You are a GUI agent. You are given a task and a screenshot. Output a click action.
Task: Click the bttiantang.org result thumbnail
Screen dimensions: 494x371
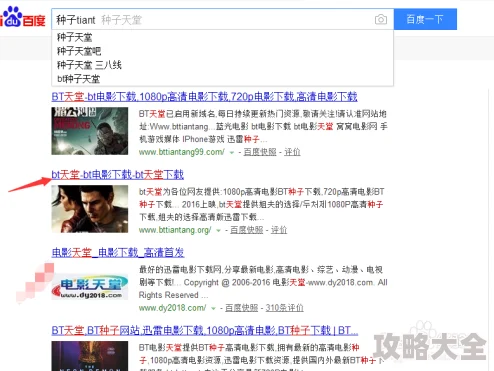90,209
